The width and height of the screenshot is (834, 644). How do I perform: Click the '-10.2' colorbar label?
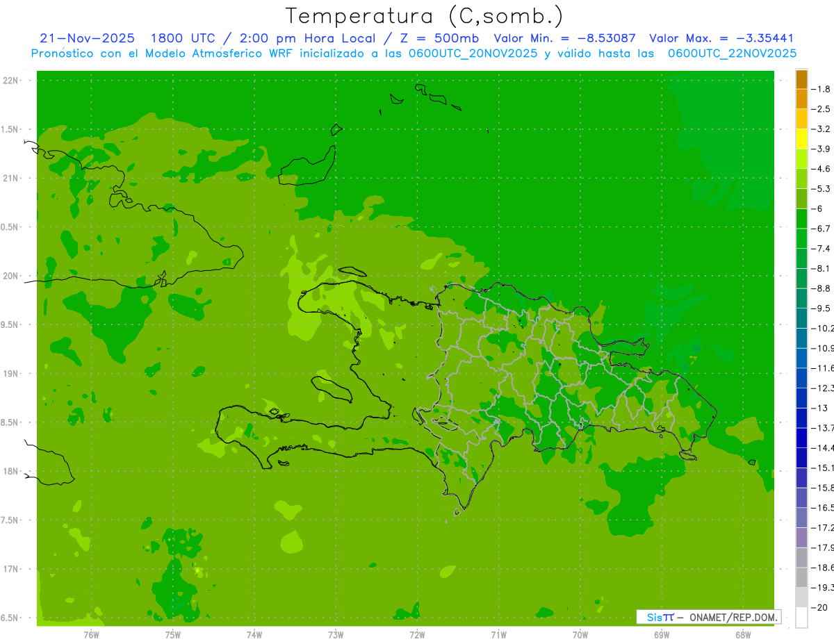point(823,328)
